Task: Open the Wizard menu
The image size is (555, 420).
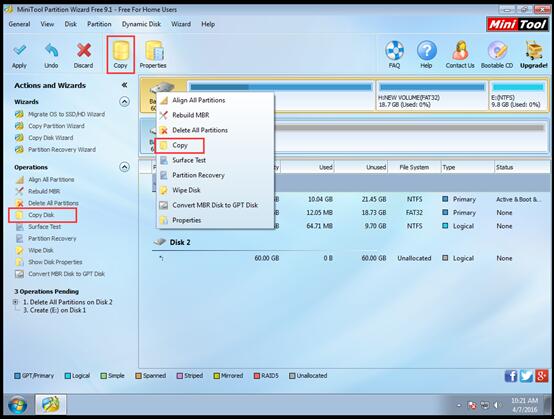Action: pos(181,24)
